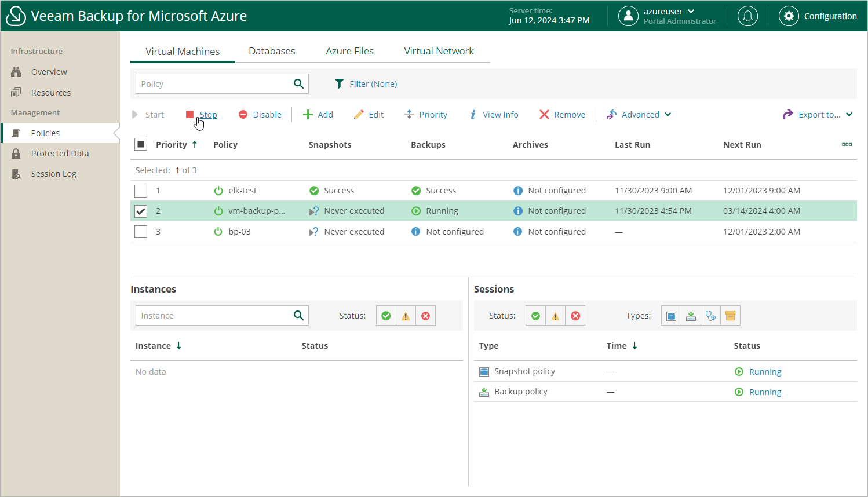Filter sessions by error status icon
This screenshot has height=497, width=868.
click(575, 316)
